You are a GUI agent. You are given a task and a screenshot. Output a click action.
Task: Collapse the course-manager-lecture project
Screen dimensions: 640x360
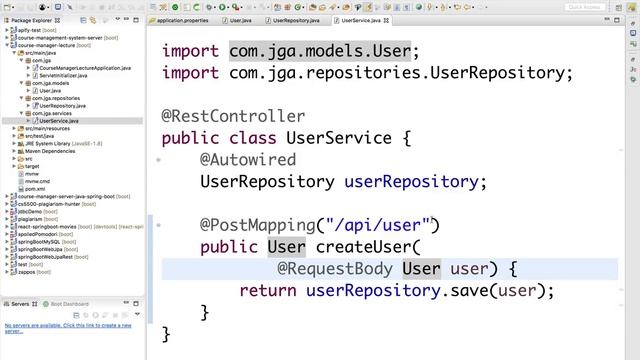[7, 45]
